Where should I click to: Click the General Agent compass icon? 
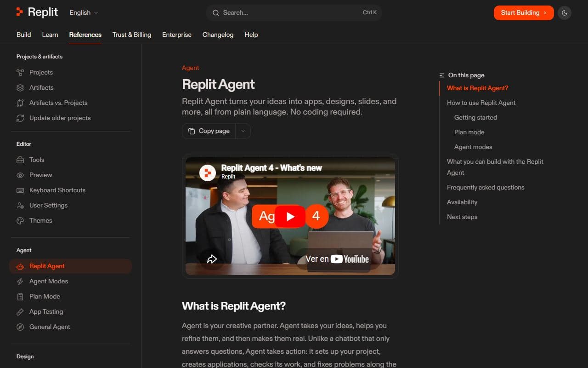(x=20, y=327)
